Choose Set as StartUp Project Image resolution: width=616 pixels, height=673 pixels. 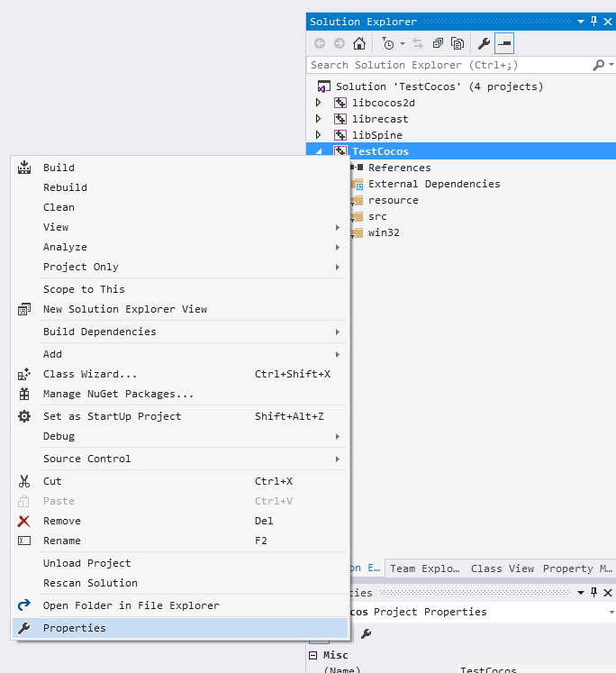point(180,416)
